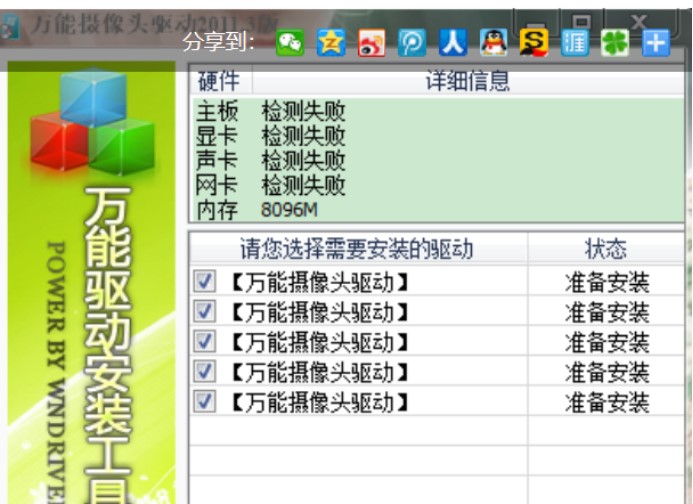Minimize the 万能摄像头驱动 window
The height and width of the screenshot is (504, 693).
pos(536,22)
